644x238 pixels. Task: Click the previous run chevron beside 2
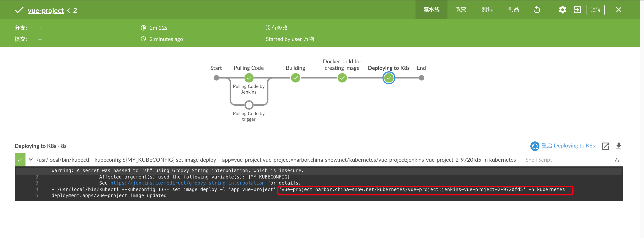(x=68, y=11)
